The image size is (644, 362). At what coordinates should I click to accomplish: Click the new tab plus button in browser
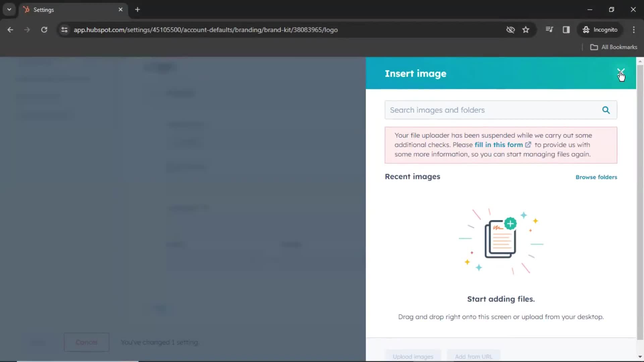pos(137,9)
